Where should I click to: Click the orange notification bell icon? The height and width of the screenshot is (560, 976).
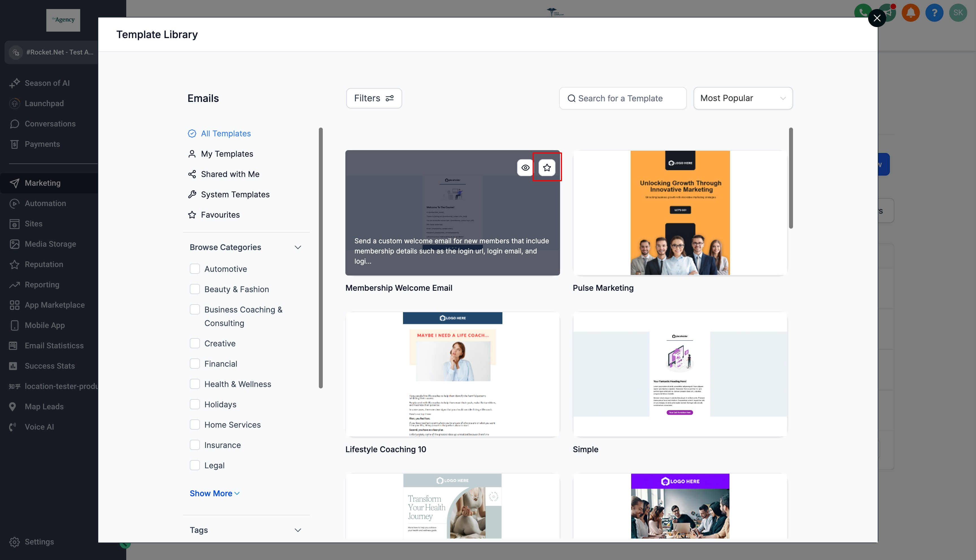click(x=910, y=13)
